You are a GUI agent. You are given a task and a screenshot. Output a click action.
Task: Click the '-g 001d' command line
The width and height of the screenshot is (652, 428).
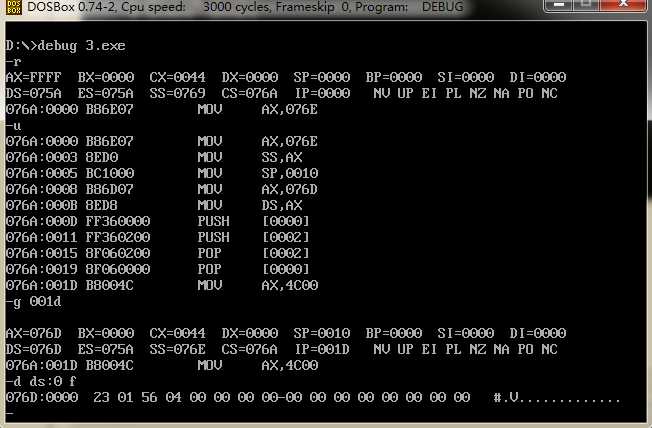click(33, 301)
